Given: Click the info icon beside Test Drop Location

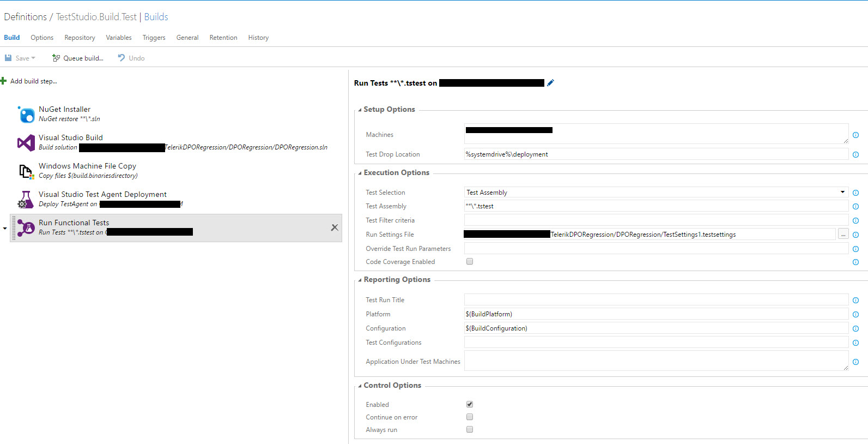Looking at the screenshot, I should pos(855,155).
